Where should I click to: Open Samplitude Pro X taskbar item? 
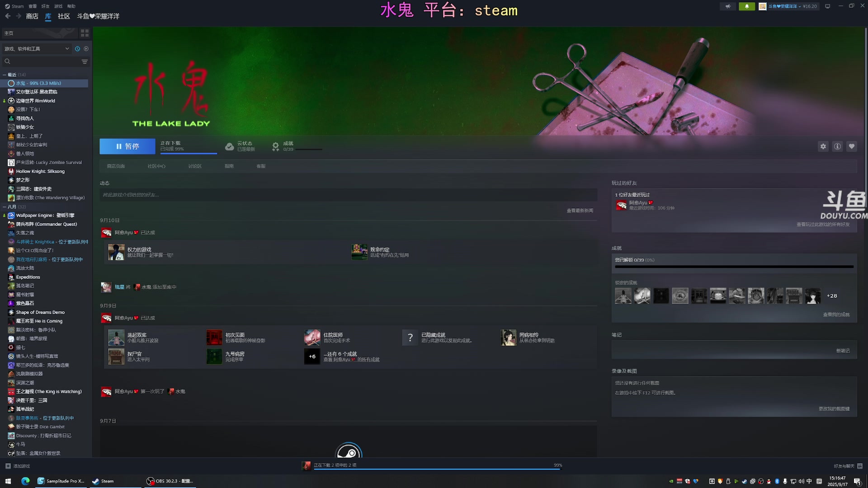[x=61, y=481]
